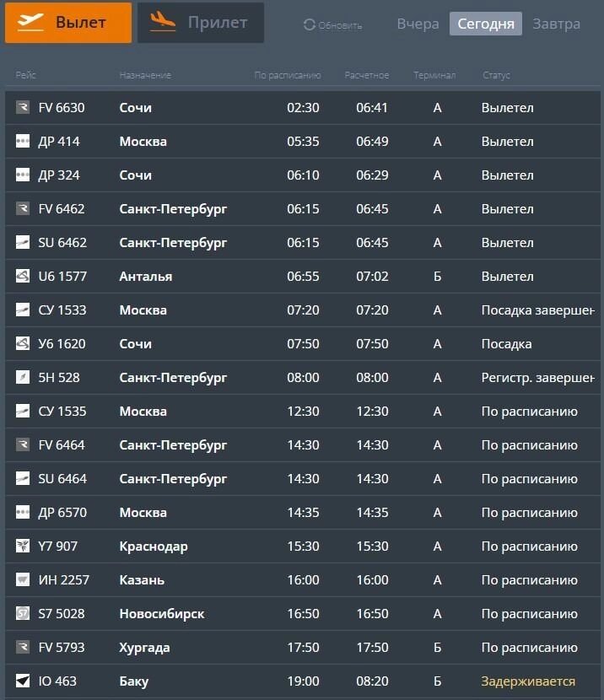Open the Прилет arrivals tab
604x700 pixels.
click(201, 23)
